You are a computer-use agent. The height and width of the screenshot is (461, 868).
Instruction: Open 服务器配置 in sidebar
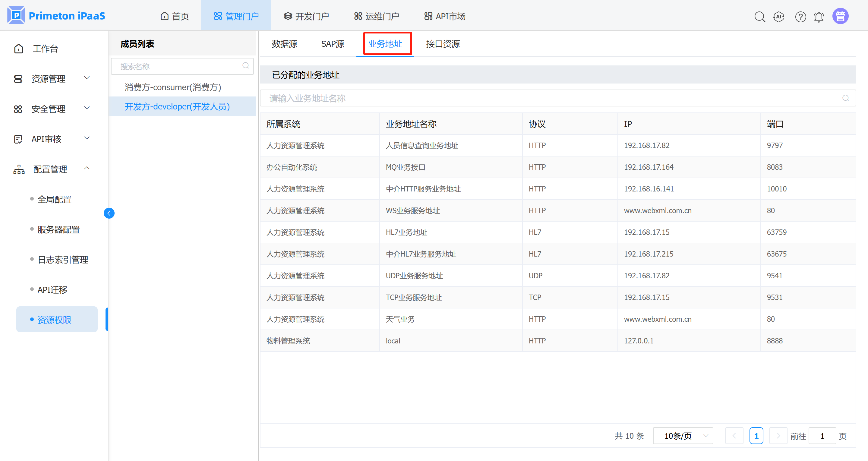58,229
